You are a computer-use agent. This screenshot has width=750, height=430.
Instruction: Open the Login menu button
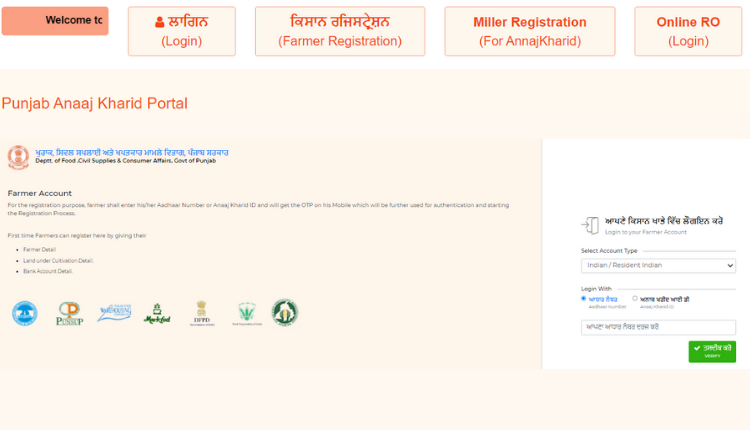tap(182, 31)
